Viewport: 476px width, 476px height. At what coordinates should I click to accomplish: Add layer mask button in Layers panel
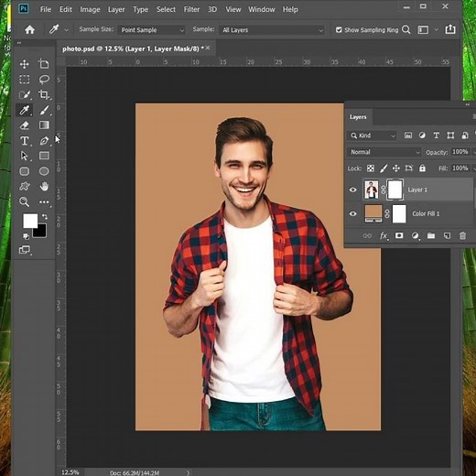(399, 235)
